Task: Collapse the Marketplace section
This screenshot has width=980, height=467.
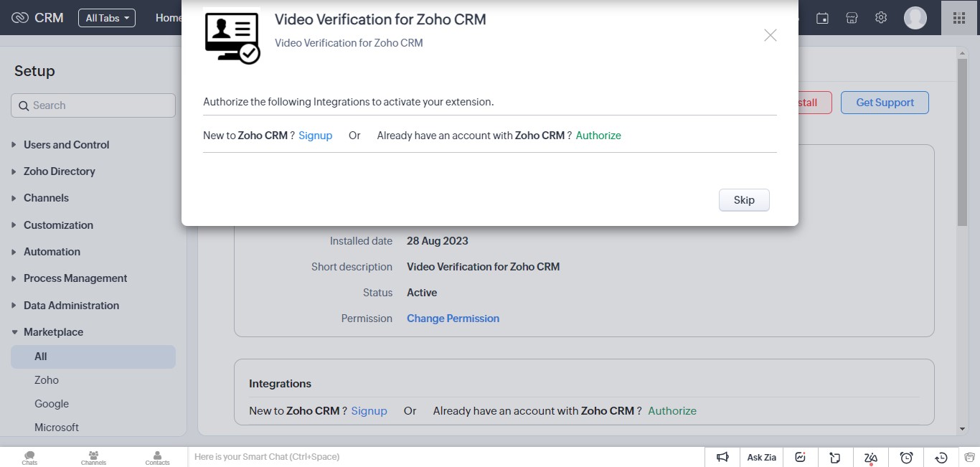Action: click(53, 332)
